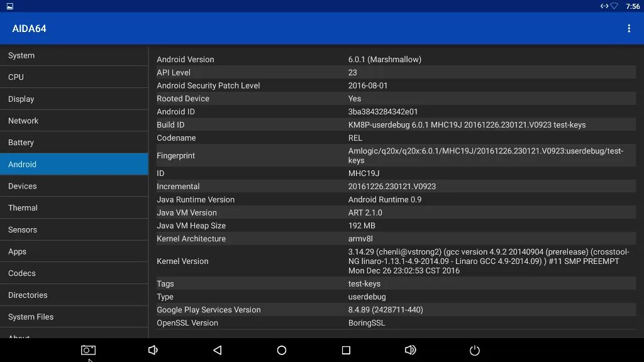Click the patch date 2016-08-01
644x362 pixels.
pos(368,85)
